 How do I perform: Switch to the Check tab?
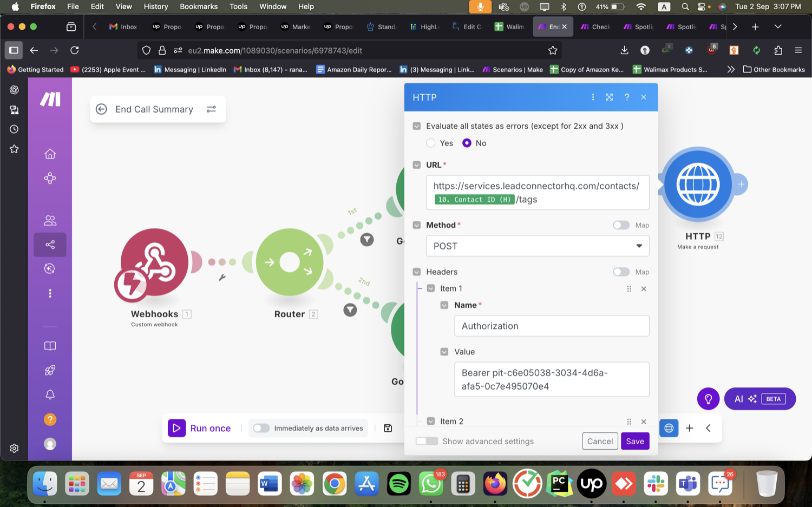tap(595, 27)
